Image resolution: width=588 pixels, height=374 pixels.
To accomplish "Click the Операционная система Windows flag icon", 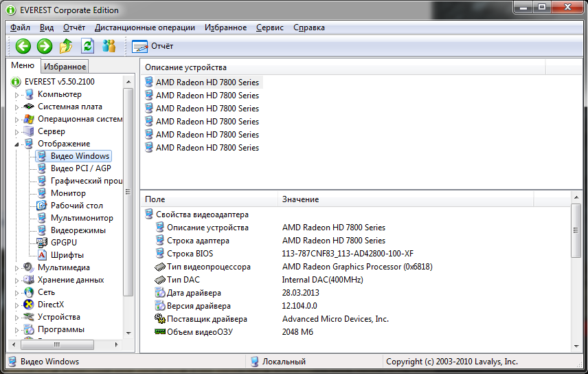I will click(x=29, y=119).
